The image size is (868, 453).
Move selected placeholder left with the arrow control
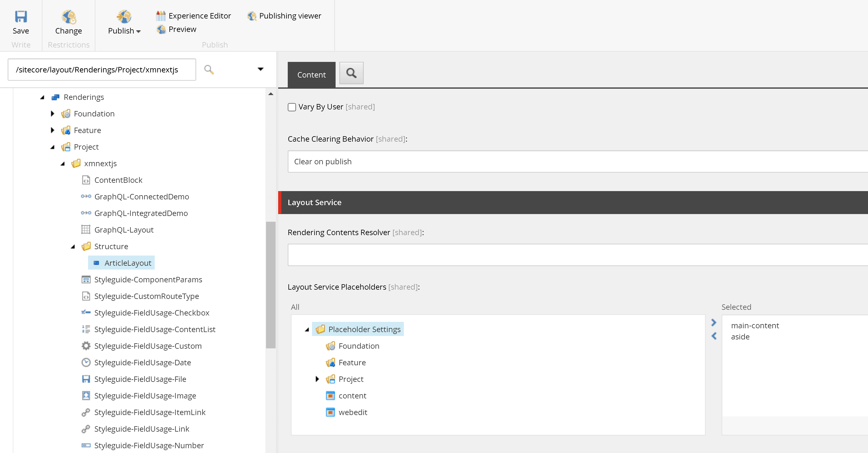click(714, 336)
